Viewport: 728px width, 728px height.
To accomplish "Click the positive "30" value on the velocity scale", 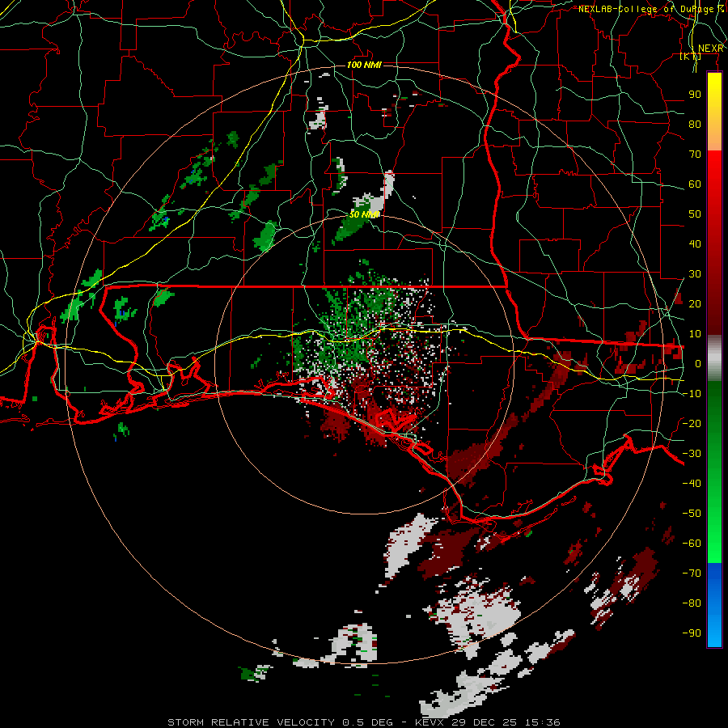I will pyautogui.click(x=695, y=274).
